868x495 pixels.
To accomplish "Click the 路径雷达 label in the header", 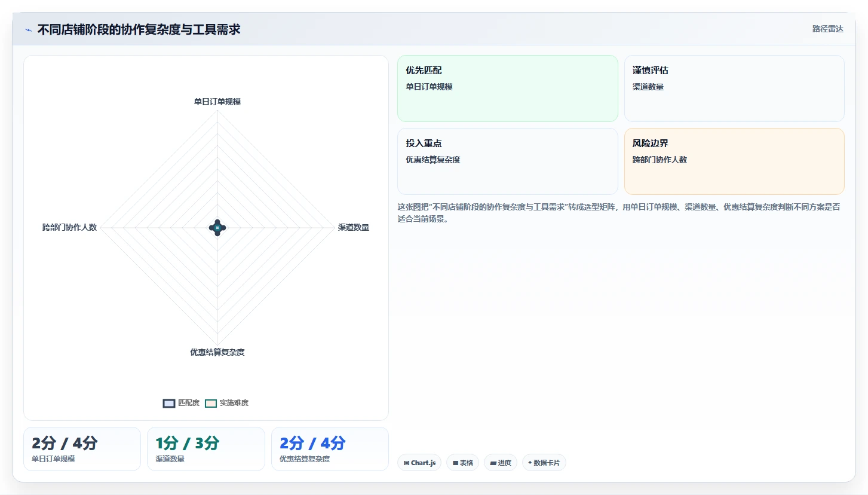I will click(x=827, y=29).
